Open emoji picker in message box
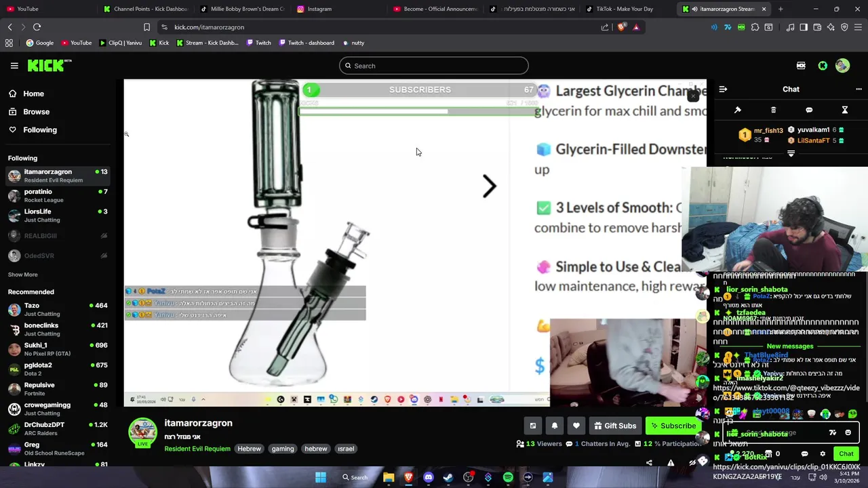This screenshot has width=868, height=488. pos(848,432)
